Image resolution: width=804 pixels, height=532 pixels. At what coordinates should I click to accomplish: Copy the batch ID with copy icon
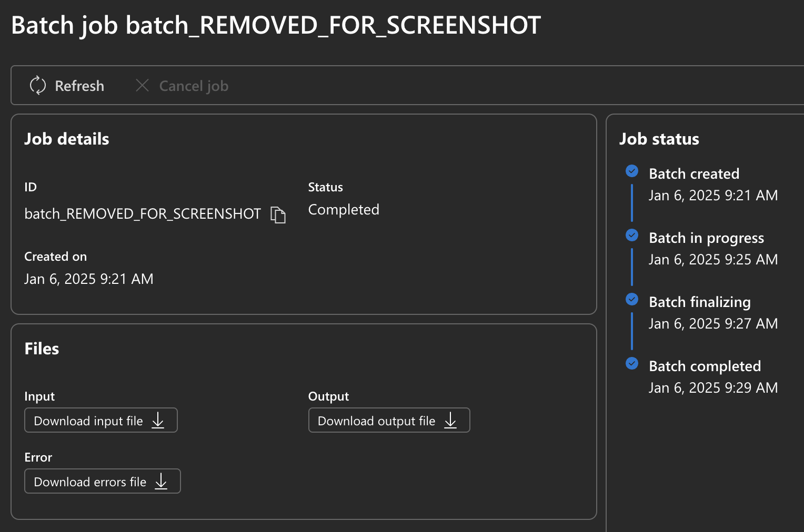click(278, 214)
